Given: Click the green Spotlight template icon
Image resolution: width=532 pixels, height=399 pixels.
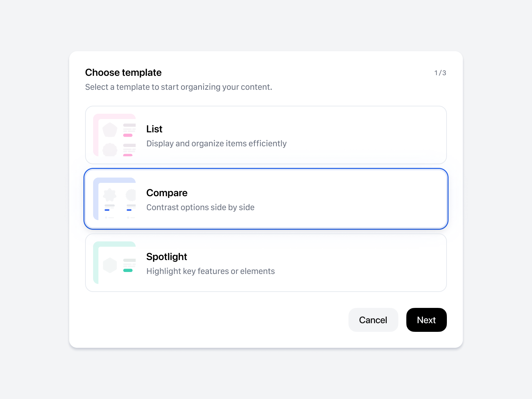Looking at the screenshot, I should point(114,263).
